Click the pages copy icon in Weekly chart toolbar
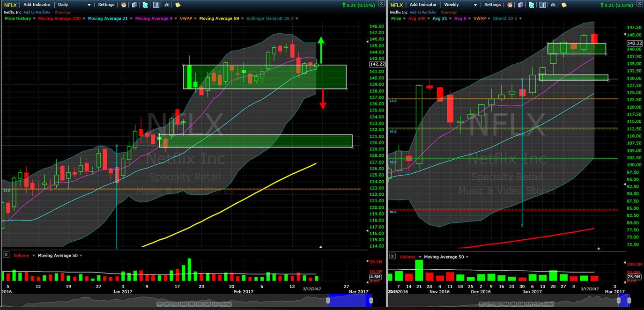Screen dimensions: 644x310 point(520,5)
